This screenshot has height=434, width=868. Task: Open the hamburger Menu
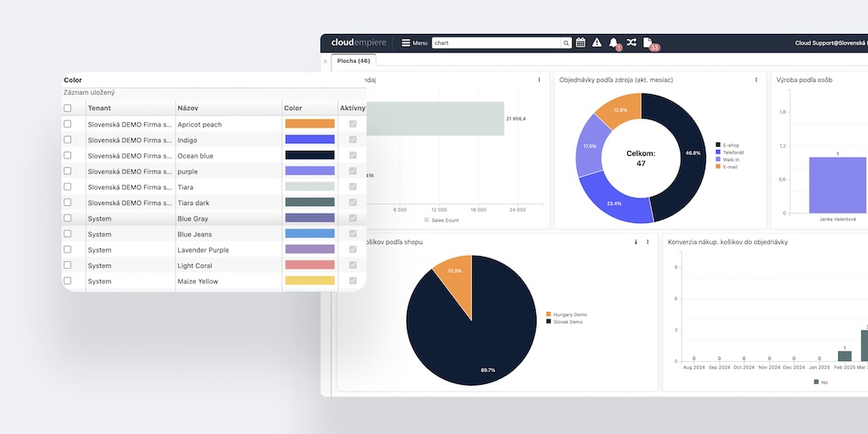(415, 42)
